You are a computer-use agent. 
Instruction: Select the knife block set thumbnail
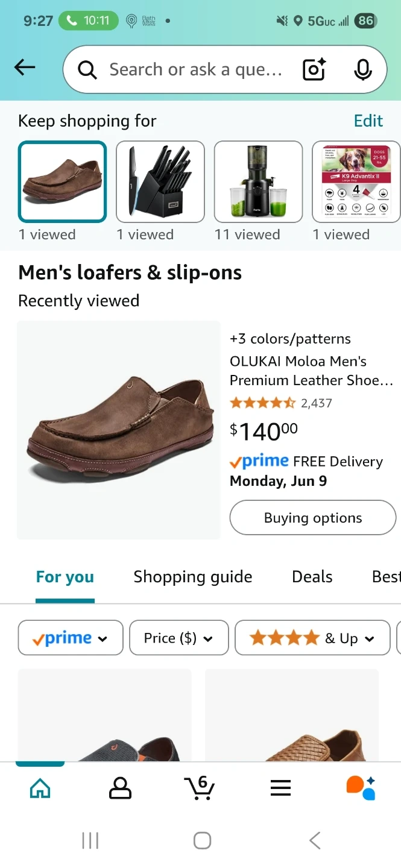(160, 182)
